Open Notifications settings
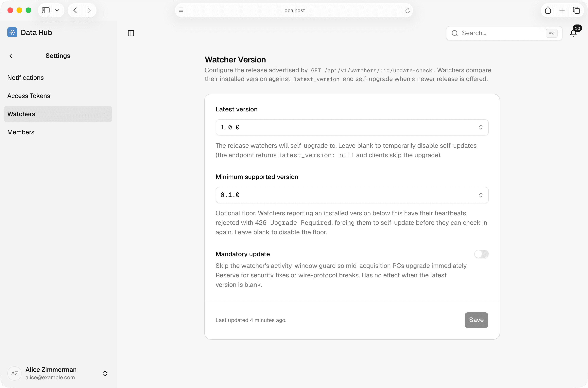 click(58, 78)
